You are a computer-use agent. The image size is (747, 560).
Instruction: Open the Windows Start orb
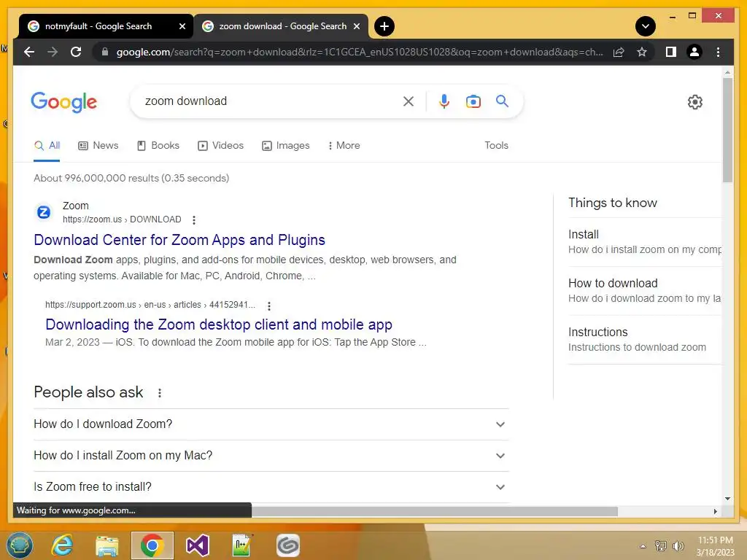coord(20,545)
